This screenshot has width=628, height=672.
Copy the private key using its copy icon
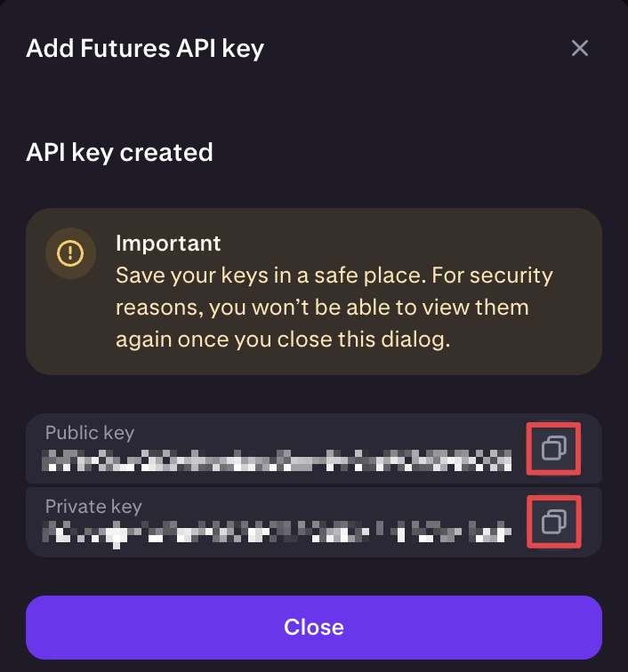click(x=553, y=521)
